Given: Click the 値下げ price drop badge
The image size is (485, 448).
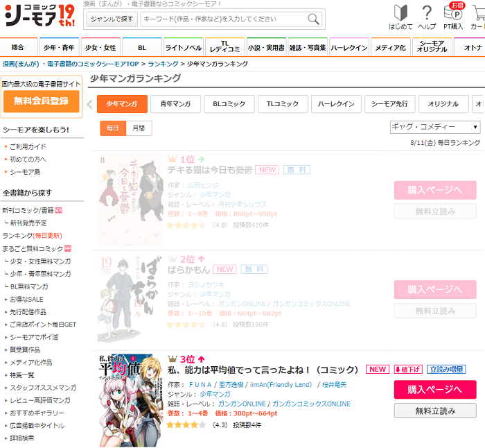Looking at the screenshot, I should (x=408, y=370).
